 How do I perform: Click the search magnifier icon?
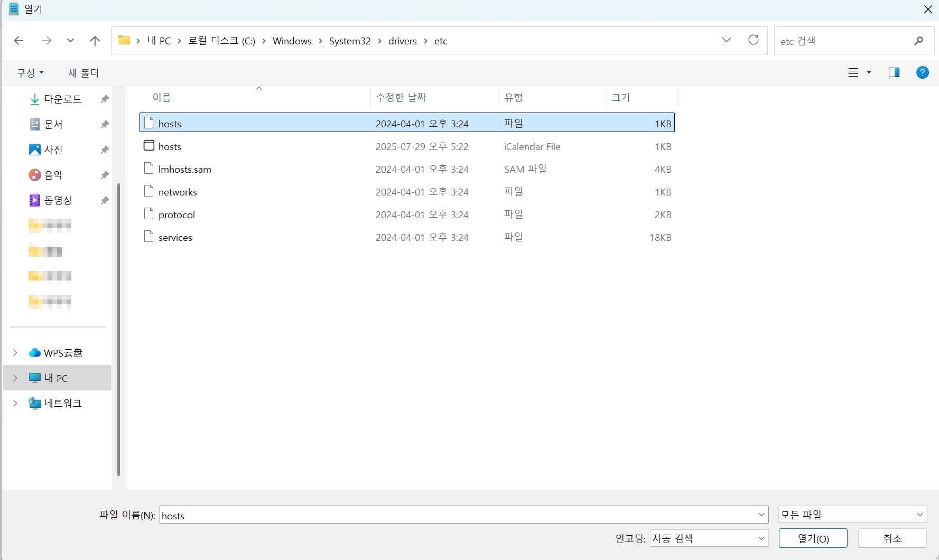pos(919,41)
